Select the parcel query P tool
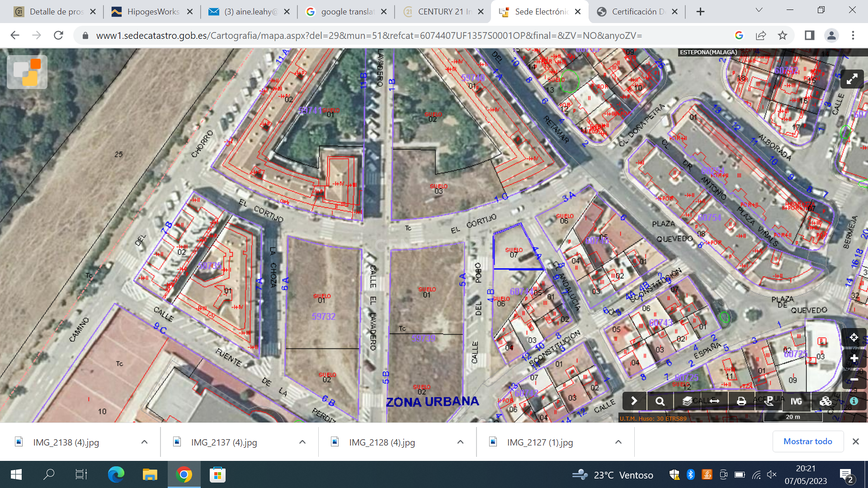This screenshot has height=488, width=868. [769, 401]
